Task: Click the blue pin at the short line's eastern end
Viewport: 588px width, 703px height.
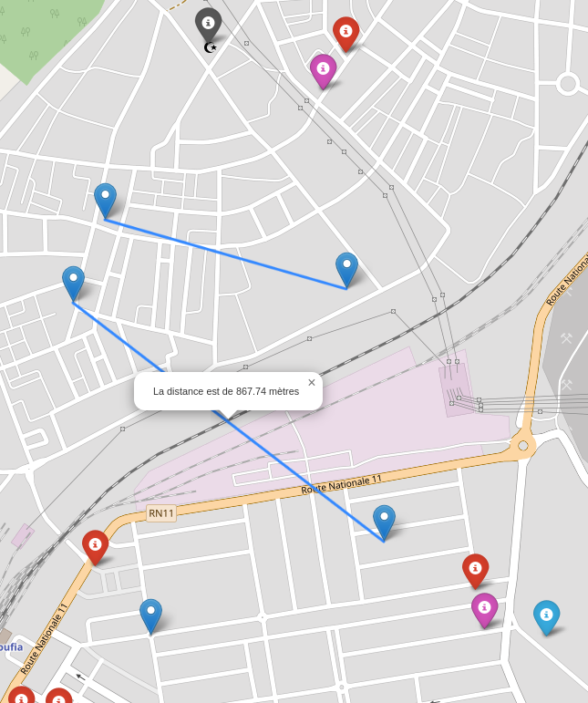Action: pyautogui.click(x=346, y=271)
